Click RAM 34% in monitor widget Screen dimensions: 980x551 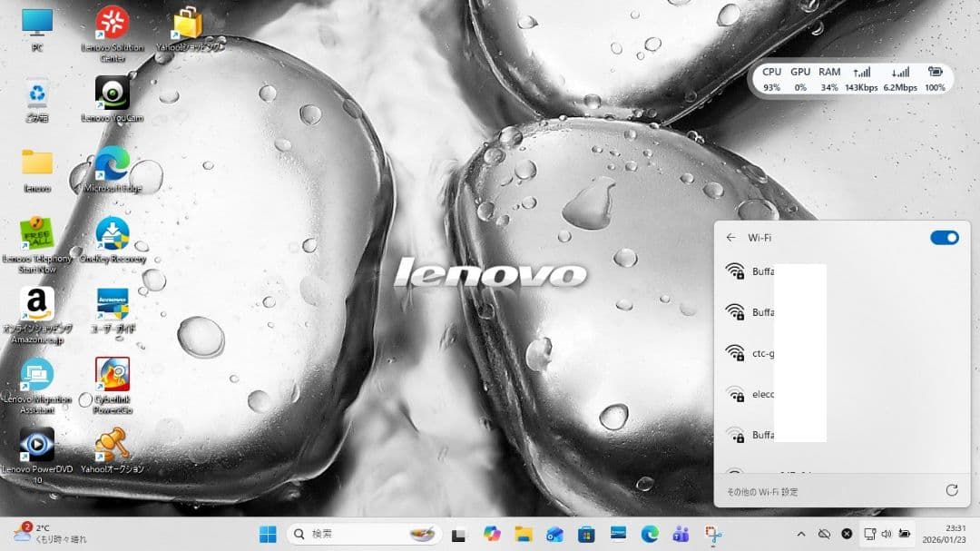[829, 80]
